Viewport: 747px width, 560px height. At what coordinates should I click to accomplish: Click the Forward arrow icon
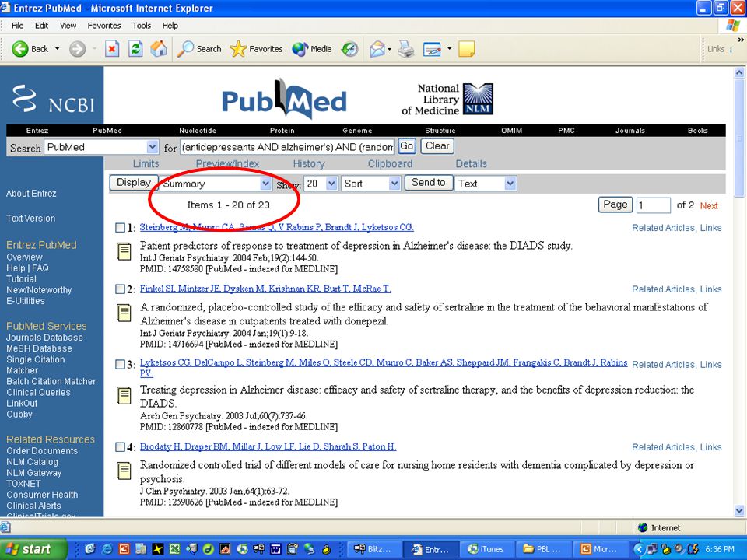pyautogui.click(x=77, y=48)
